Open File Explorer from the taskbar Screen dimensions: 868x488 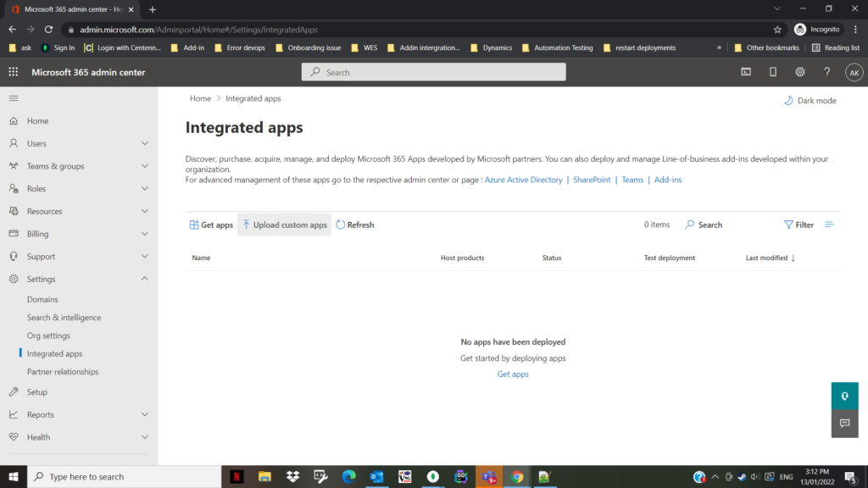[264, 476]
